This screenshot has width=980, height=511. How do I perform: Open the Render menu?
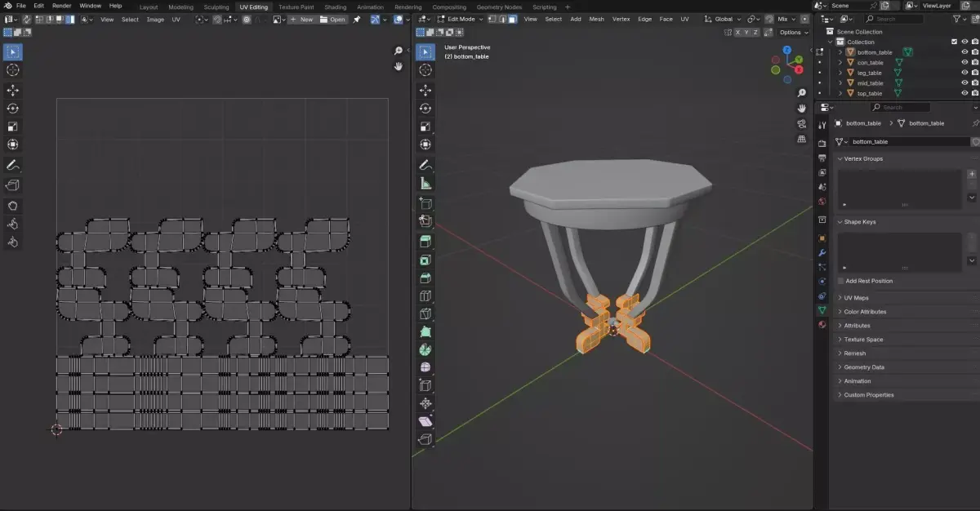coord(61,6)
